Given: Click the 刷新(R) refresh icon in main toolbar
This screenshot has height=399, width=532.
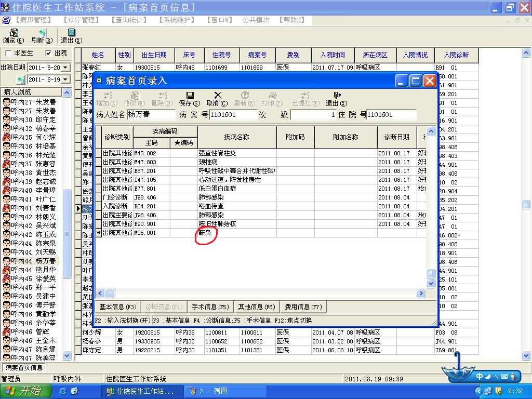Looking at the screenshot, I should click(x=42, y=33).
